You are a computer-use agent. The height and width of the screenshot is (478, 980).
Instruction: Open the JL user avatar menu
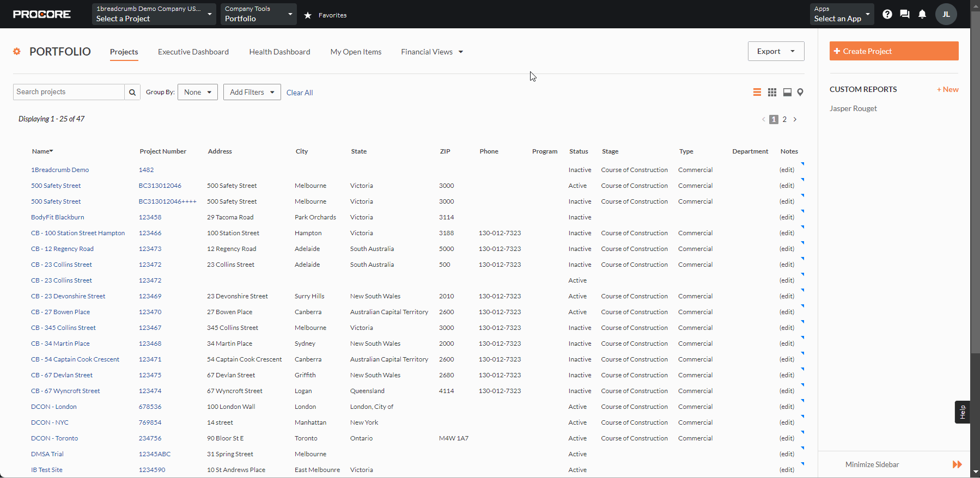(946, 14)
